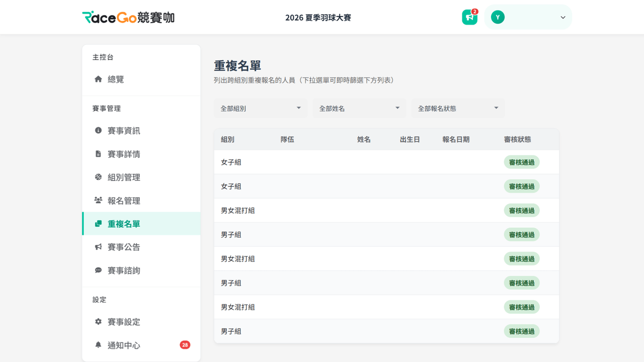Click the home icon beside 總覽
Viewport: 644px width, 362px height.
coord(98,79)
